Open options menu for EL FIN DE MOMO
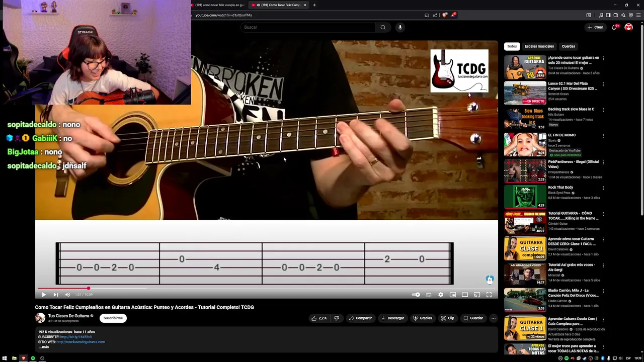This screenshot has width=644, height=362. pos(603,136)
